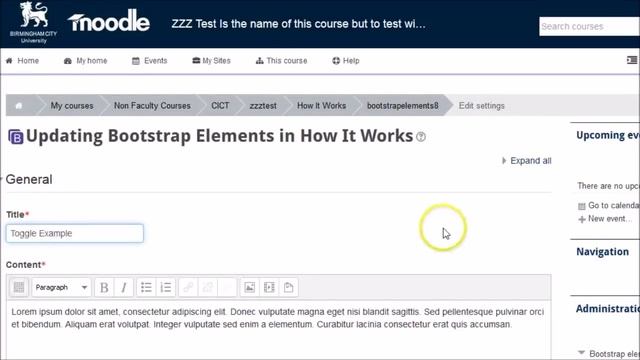This screenshot has width=640, height=360.
Task: Go to My home
Action: tap(86, 61)
